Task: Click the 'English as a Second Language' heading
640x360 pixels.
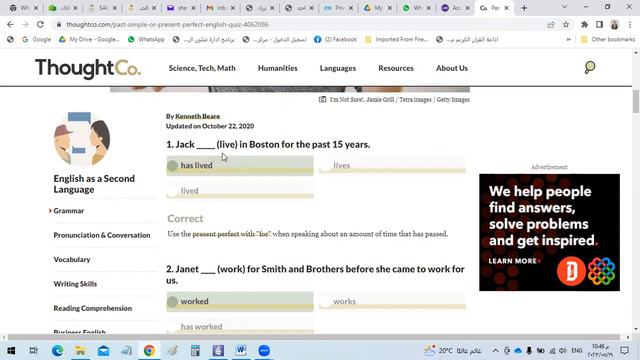Action: pyautogui.click(x=94, y=184)
